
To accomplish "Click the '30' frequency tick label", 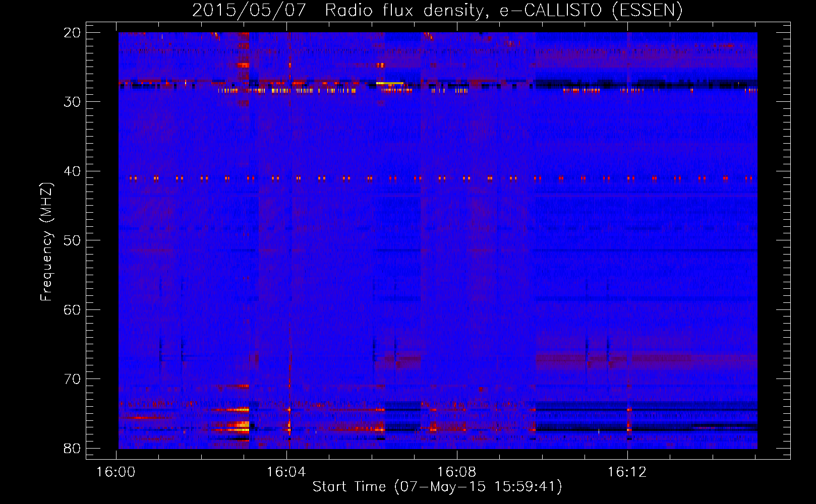I will click(73, 102).
